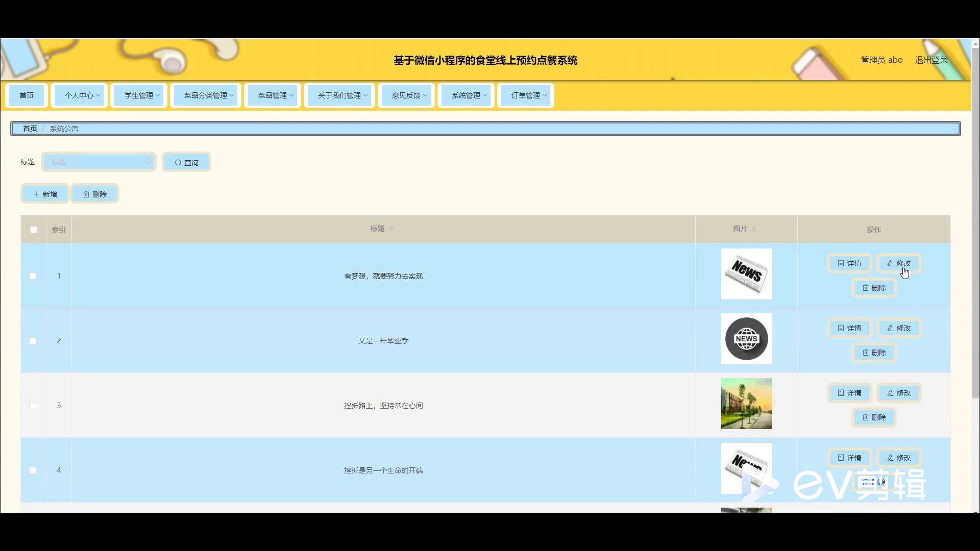Tick the checkbox for row 4
Image resolution: width=980 pixels, height=551 pixels.
[x=33, y=470]
